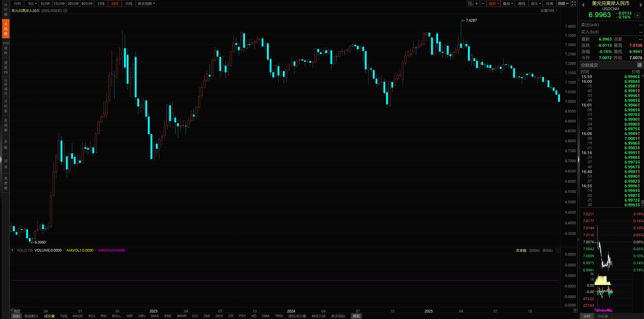Switch to the 月线 period tab
The image size is (644, 319).
129,4
